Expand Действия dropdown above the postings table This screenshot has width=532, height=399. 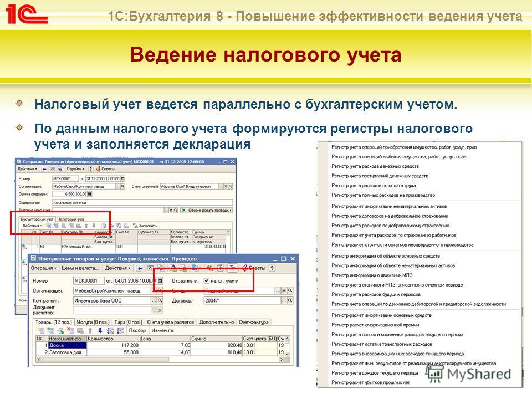[32, 226]
